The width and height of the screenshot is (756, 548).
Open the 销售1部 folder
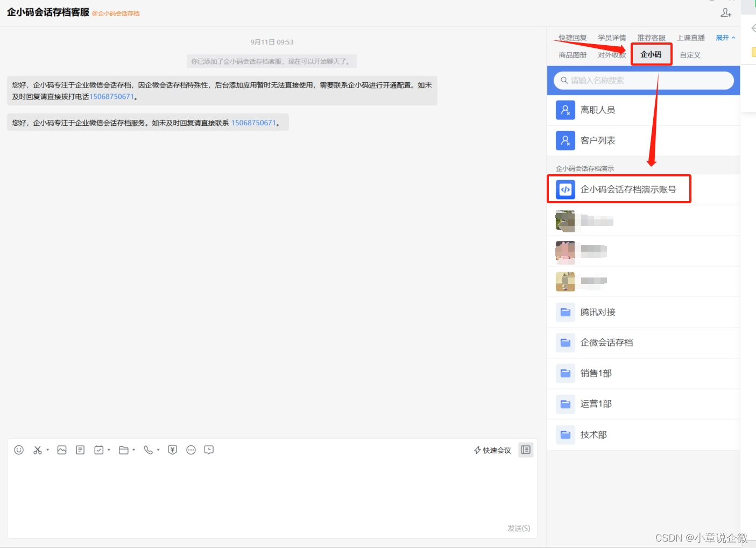[x=644, y=374]
